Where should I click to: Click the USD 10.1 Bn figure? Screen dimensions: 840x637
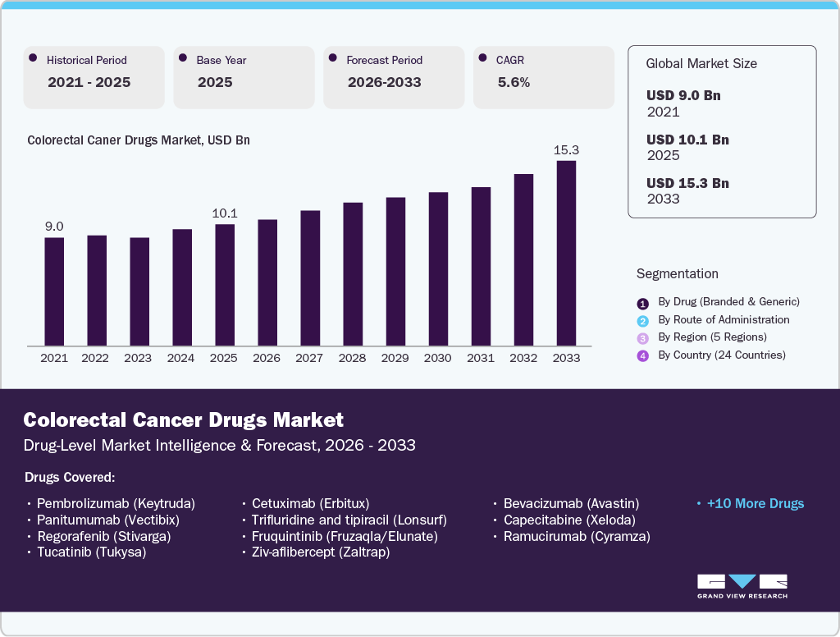click(688, 140)
